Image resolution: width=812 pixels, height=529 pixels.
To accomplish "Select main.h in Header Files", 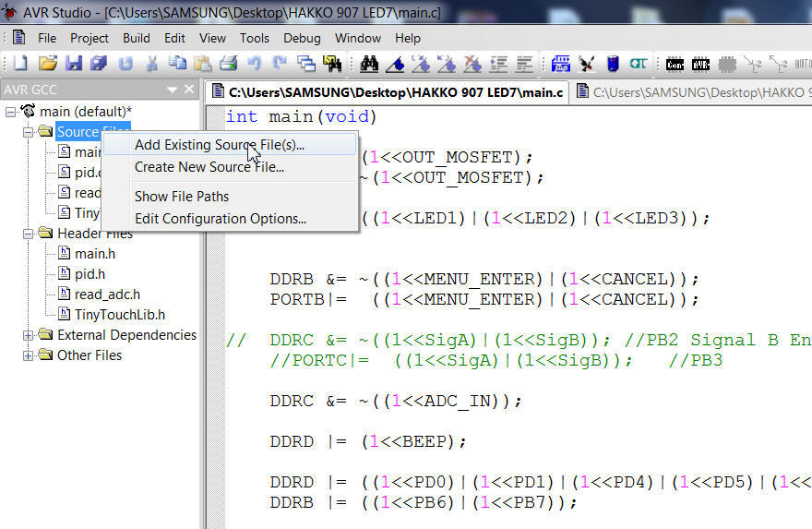I will click(95, 254).
